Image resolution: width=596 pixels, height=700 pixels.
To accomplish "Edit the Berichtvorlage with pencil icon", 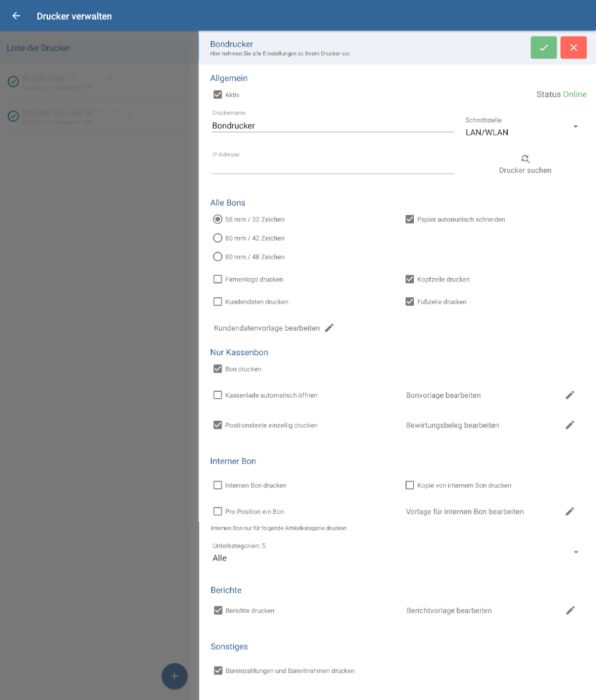I will pos(570,610).
